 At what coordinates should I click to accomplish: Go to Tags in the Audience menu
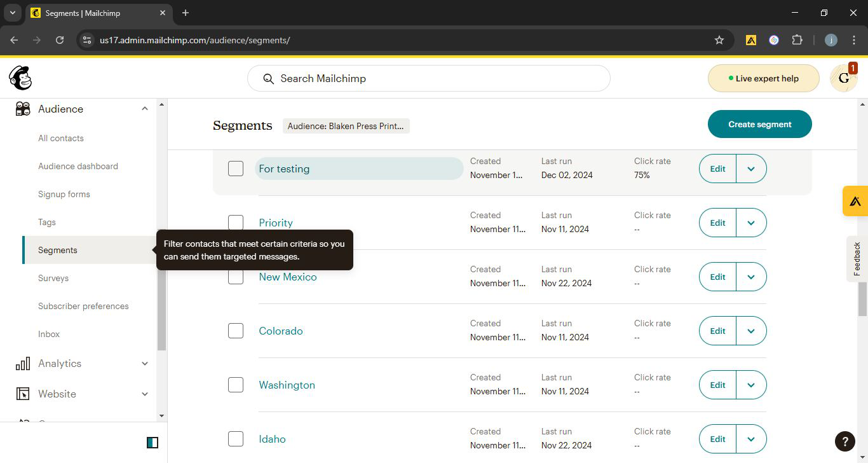click(x=47, y=222)
